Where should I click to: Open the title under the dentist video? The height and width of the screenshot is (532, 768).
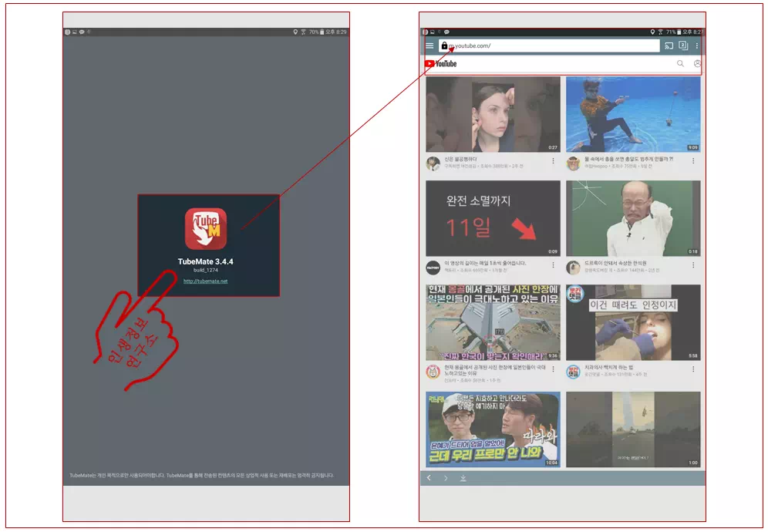tap(609, 367)
